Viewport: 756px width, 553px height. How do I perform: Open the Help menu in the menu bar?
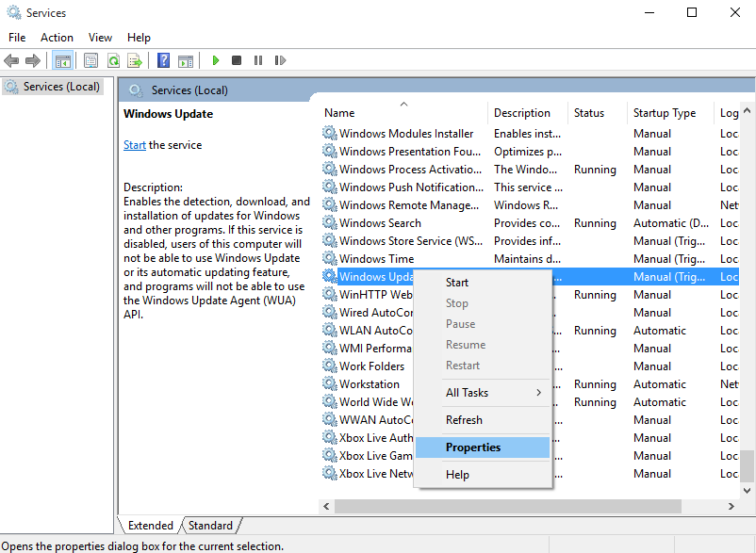pos(139,38)
